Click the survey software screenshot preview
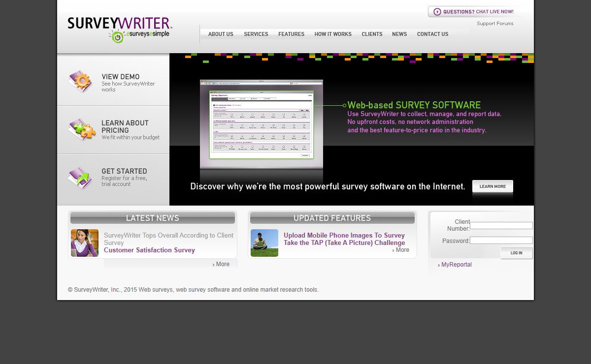 (261, 124)
